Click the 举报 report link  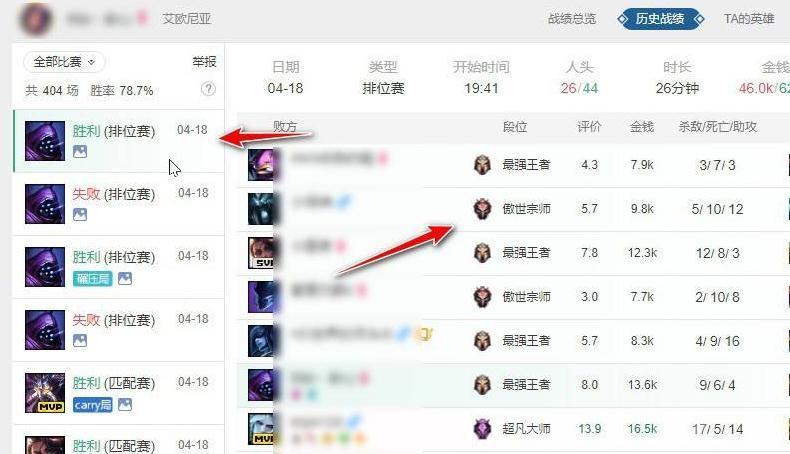click(204, 61)
